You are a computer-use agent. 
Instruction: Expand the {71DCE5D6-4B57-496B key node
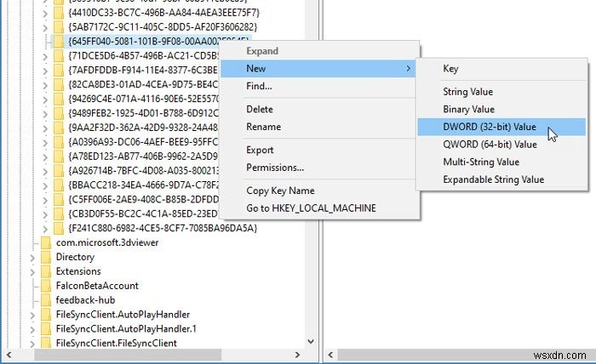click(45, 56)
